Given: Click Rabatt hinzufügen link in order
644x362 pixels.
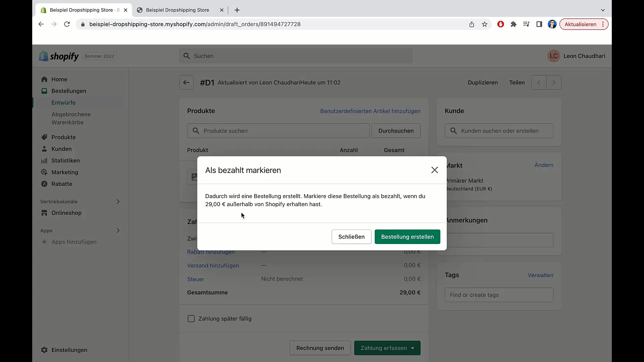Looking at the screenshot, I should pyautogui.click(x=211, y=252).
